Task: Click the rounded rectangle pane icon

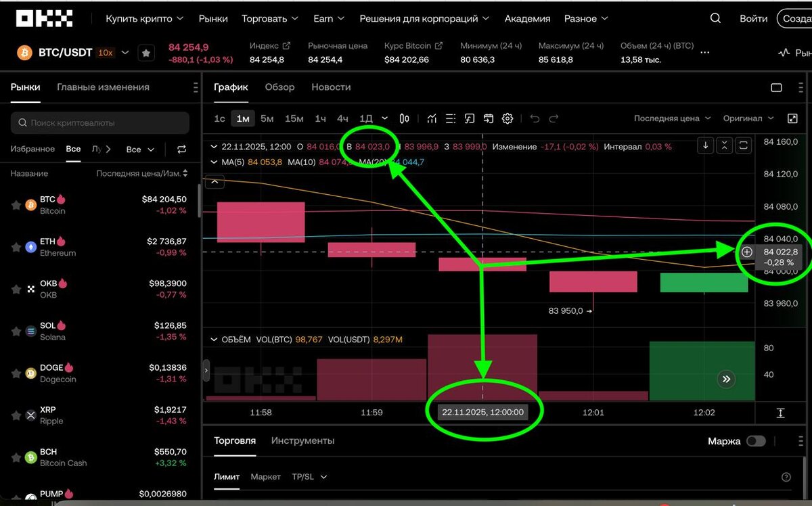Action: tap(744, 145)
